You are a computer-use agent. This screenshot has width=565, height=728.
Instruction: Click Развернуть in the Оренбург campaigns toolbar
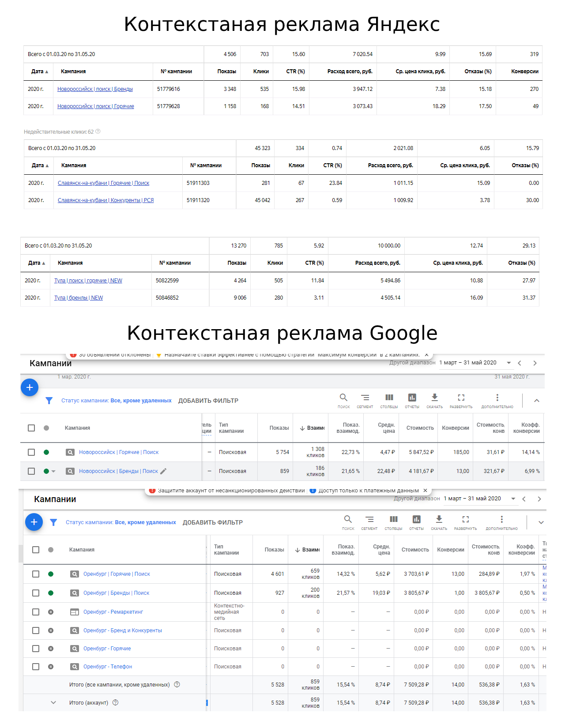465,522
